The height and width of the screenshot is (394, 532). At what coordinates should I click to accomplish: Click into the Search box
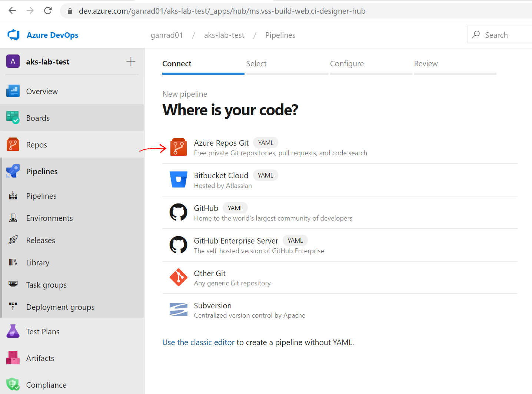tap(499, 34)
